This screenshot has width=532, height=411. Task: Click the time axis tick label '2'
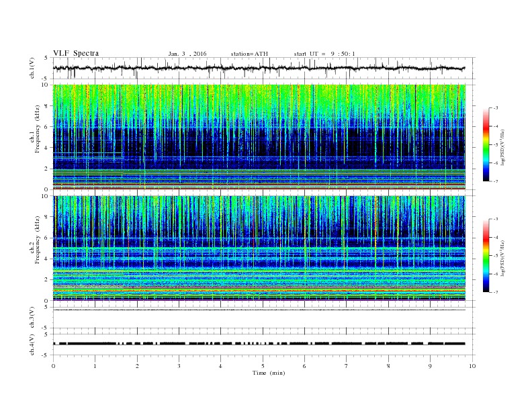click(x=137, y=366)
